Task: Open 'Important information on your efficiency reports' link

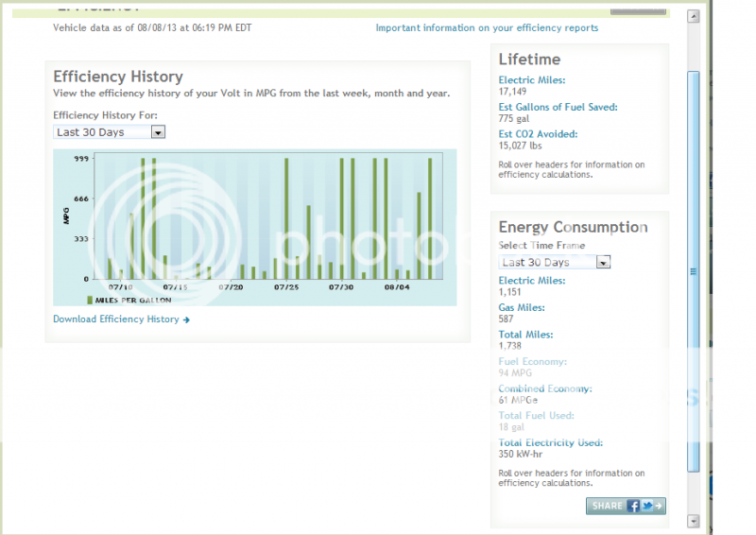Action: 487,28
